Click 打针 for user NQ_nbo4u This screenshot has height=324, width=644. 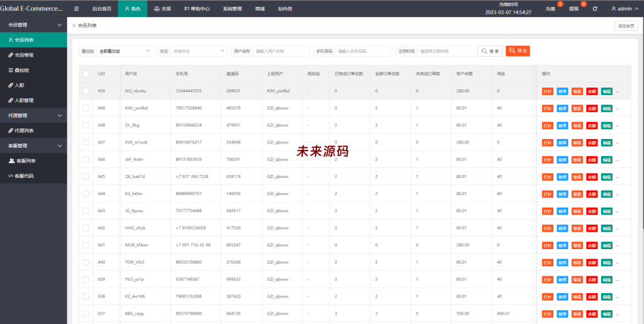point(548,91)
